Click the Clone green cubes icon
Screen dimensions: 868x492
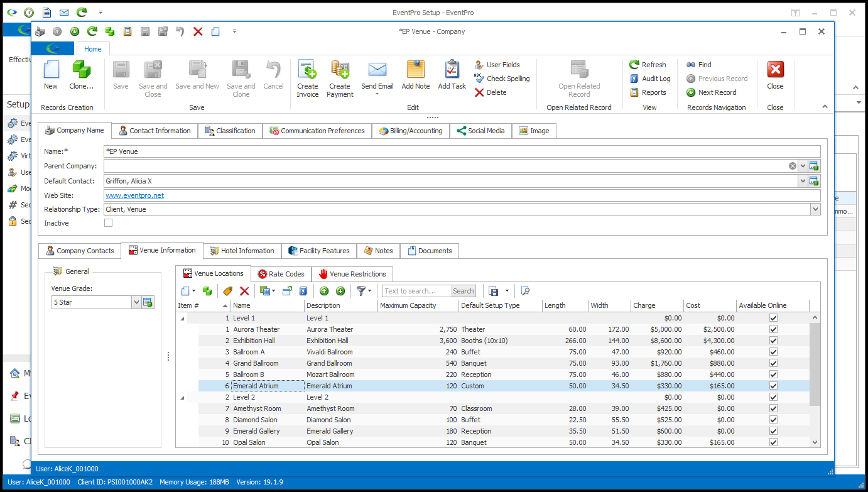[x=81, y=70]
